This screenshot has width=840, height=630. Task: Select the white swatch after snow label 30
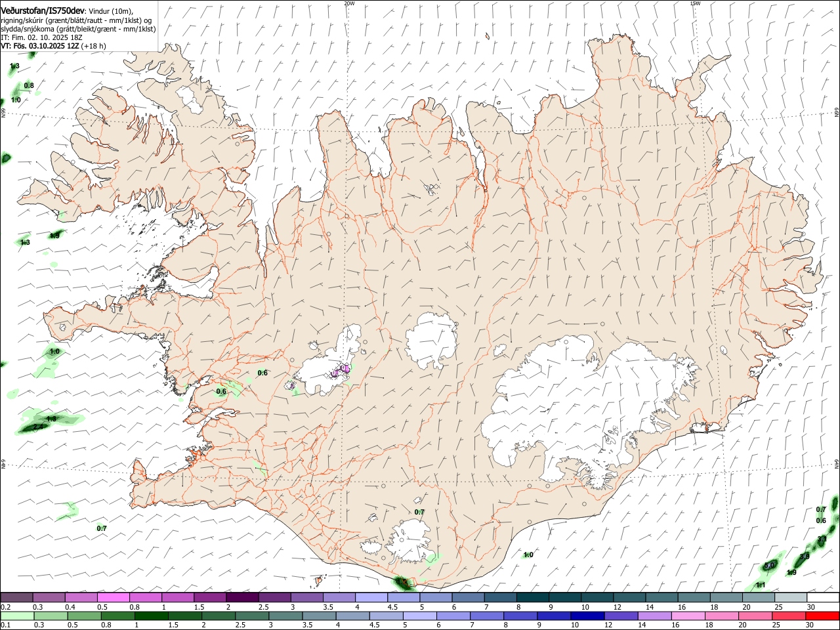pyautogui.click(x=824, y=597)
